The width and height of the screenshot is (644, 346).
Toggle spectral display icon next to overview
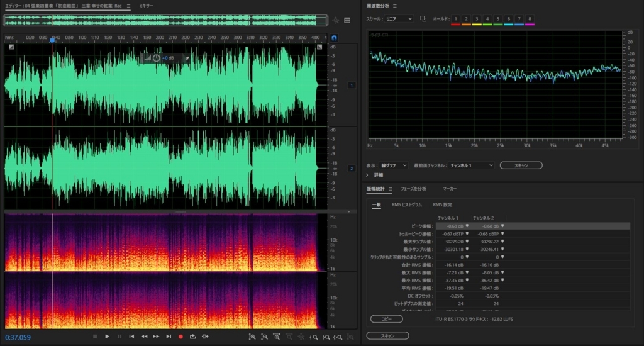347,20
